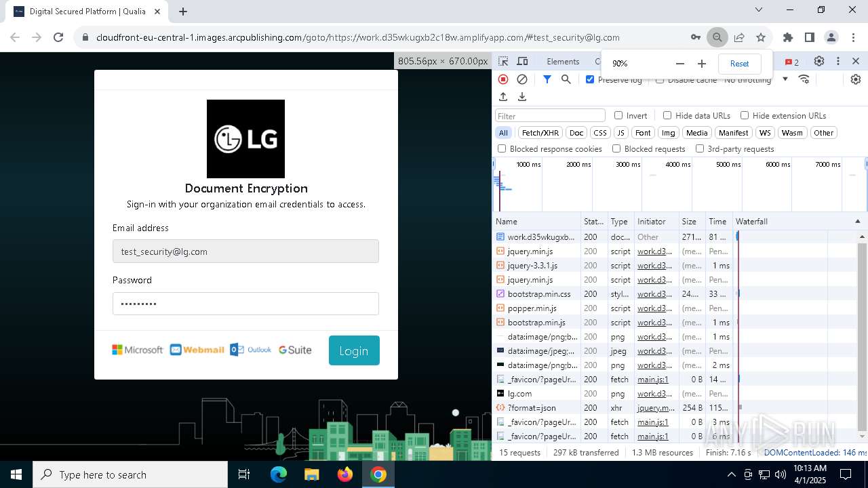Open the Chrome extensions puzzle icon
The width and height of the screenshot is (868, 488).
click(x=788, y=37)
